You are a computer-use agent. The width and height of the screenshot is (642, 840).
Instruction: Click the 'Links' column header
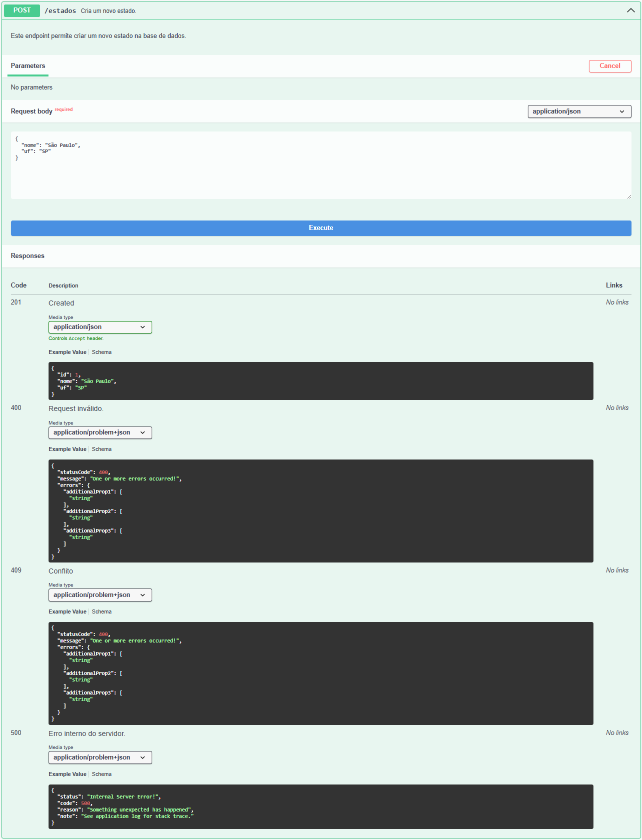[x=614, y=285]
